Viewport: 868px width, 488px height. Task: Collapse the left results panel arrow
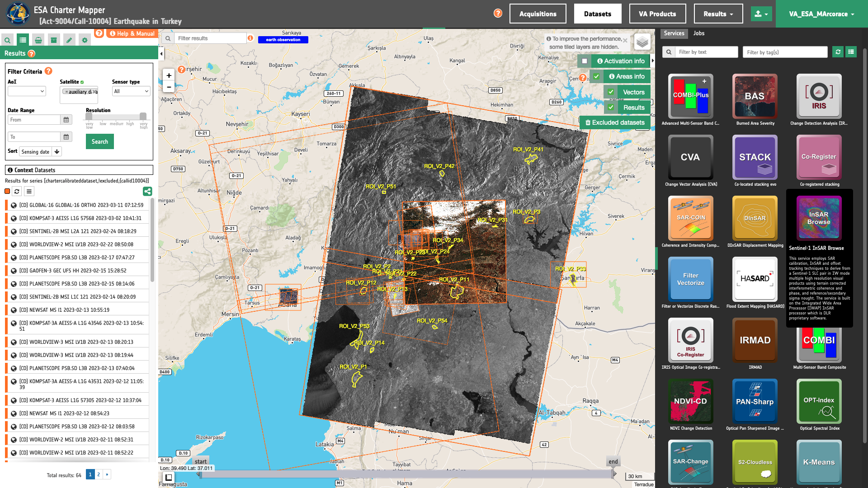[x=161, y=54]
